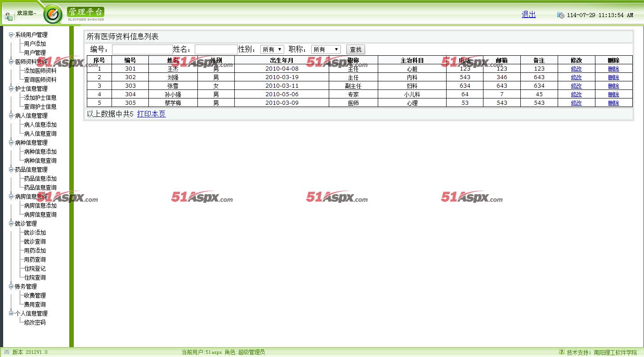The width and height of the screenshot is (644, 357).
Task: Click the round platform logo icon
Action: point(53,14)
